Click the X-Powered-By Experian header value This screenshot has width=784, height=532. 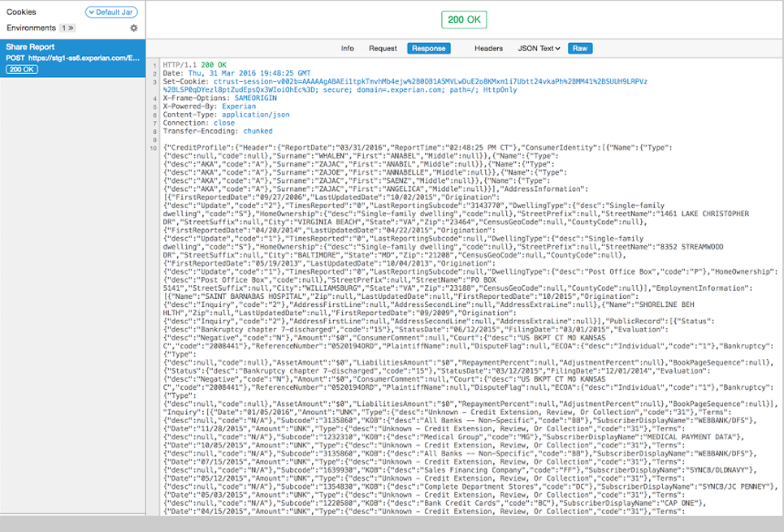240,106
